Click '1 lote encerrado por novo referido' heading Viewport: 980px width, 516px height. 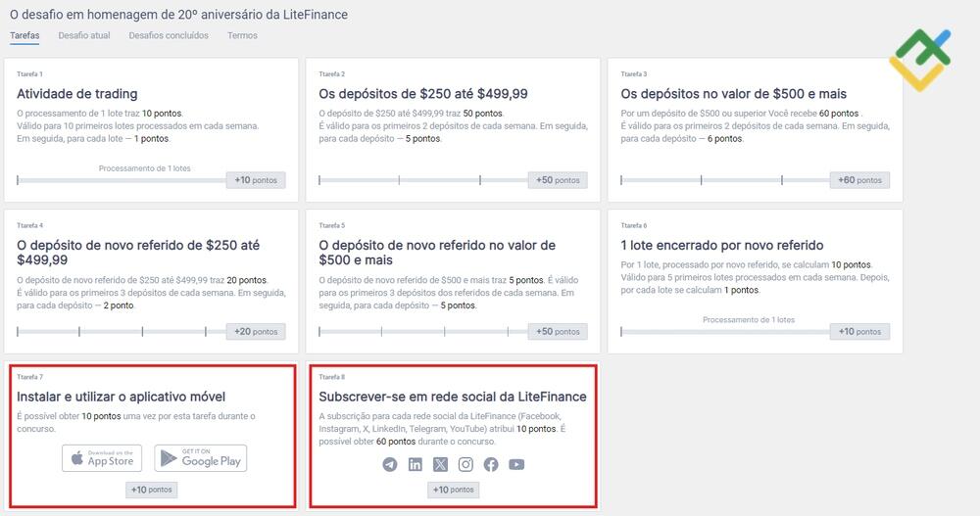[x=722, y=246]
